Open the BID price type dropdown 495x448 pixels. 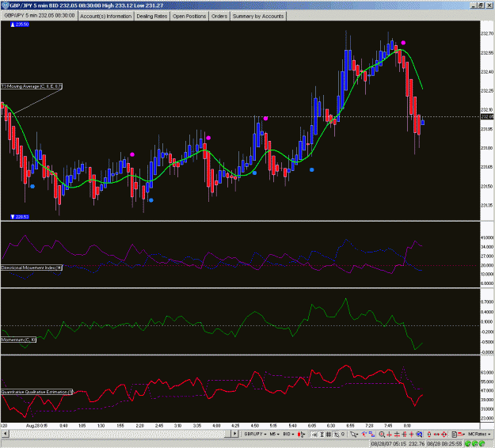coord(288,434)
